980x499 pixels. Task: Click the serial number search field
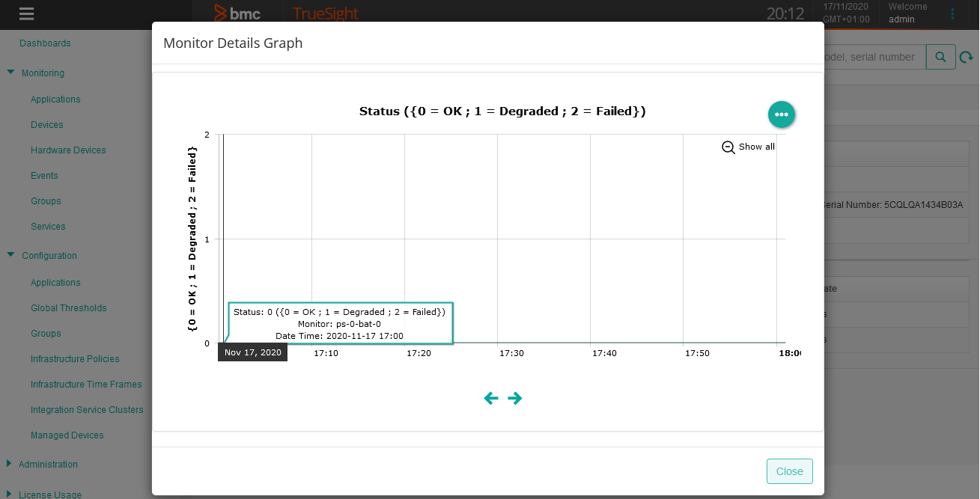tap(868, 56)
